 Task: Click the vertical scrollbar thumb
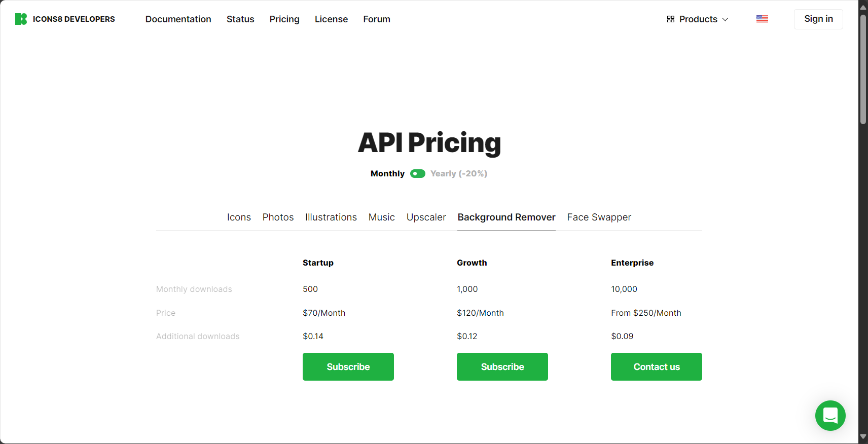pos(863,69)
